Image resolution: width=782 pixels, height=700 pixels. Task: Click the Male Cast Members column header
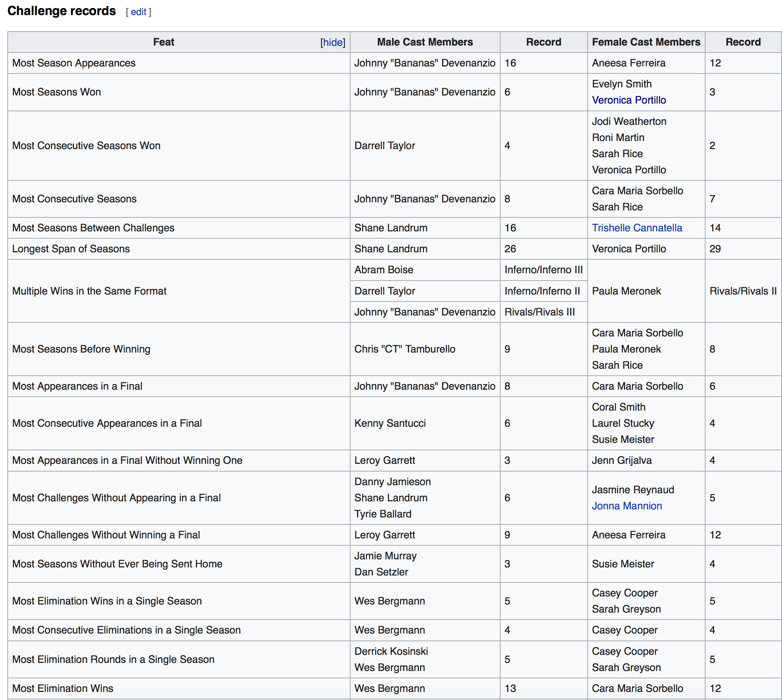[x=424, y=42]
